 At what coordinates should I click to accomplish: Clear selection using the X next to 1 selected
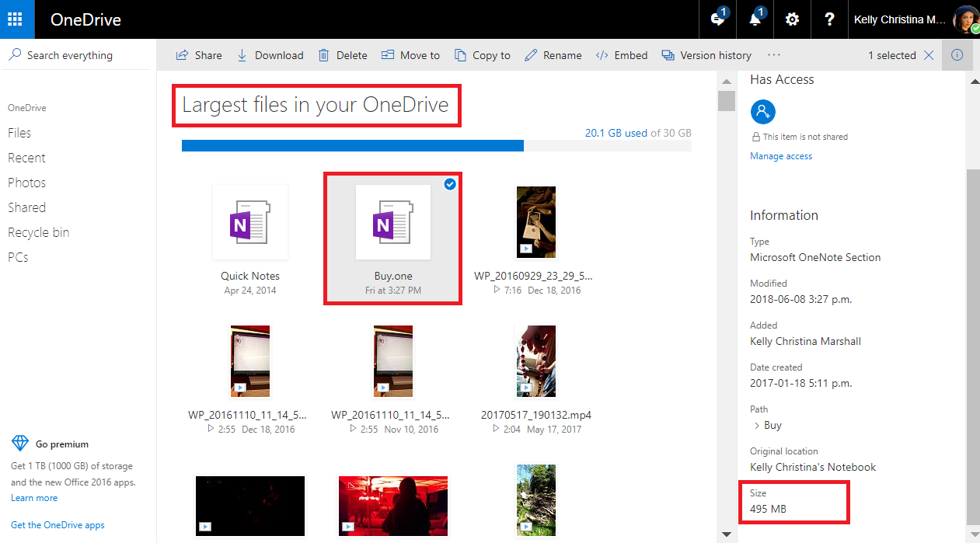[929, 54]
